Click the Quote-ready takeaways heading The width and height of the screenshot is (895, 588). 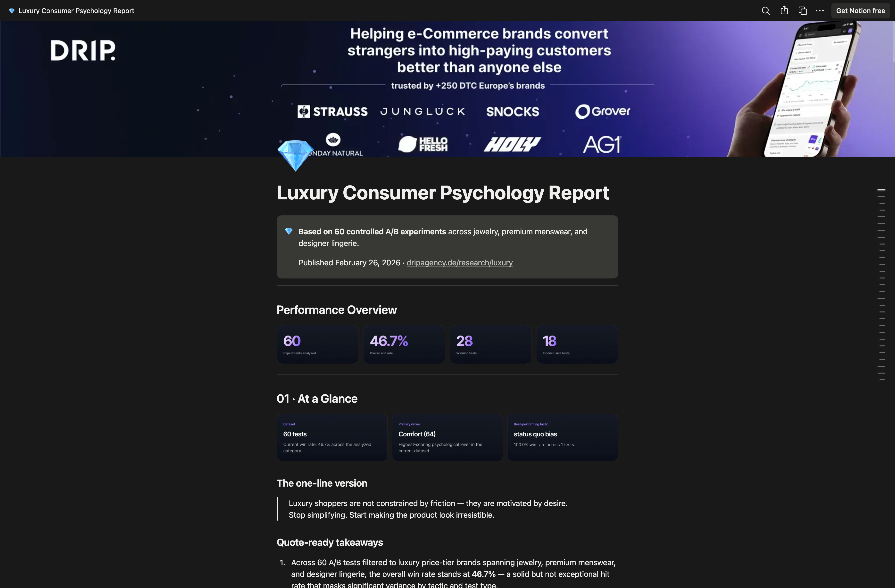tap(330, 542)
